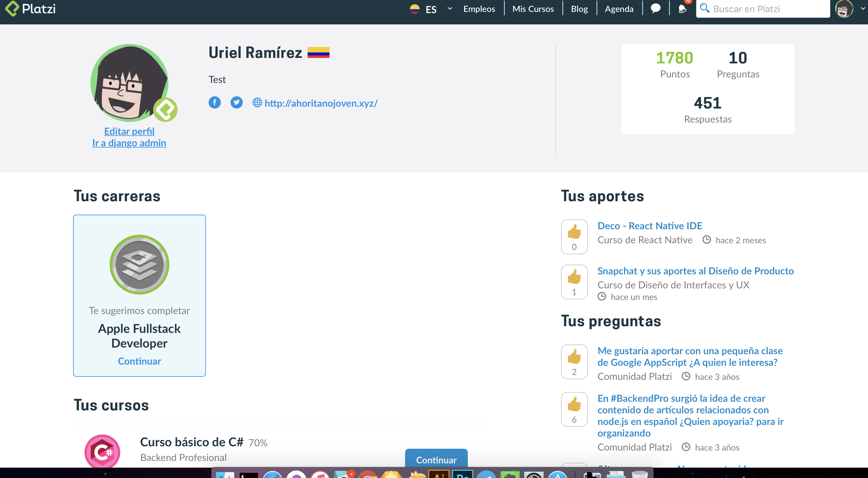Click Curso de Diseño de Interfaces y UX
This screenshot has height=478, width=868.
pos(673,285)
